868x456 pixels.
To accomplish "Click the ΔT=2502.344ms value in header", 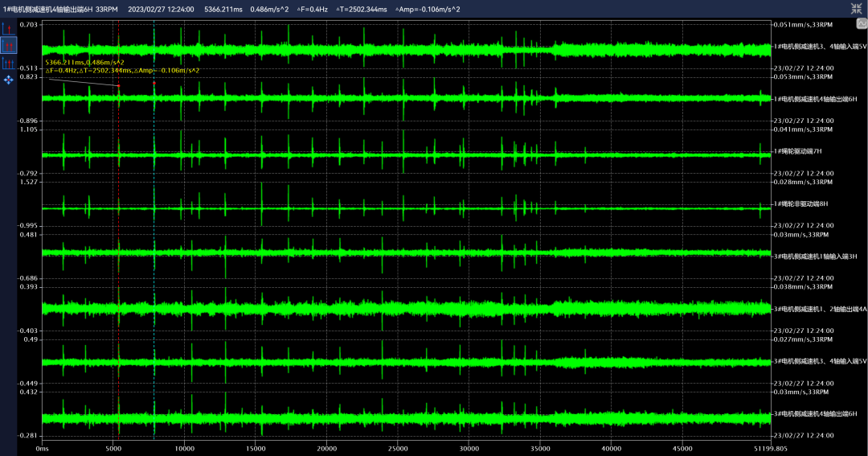I will [362, 9].
